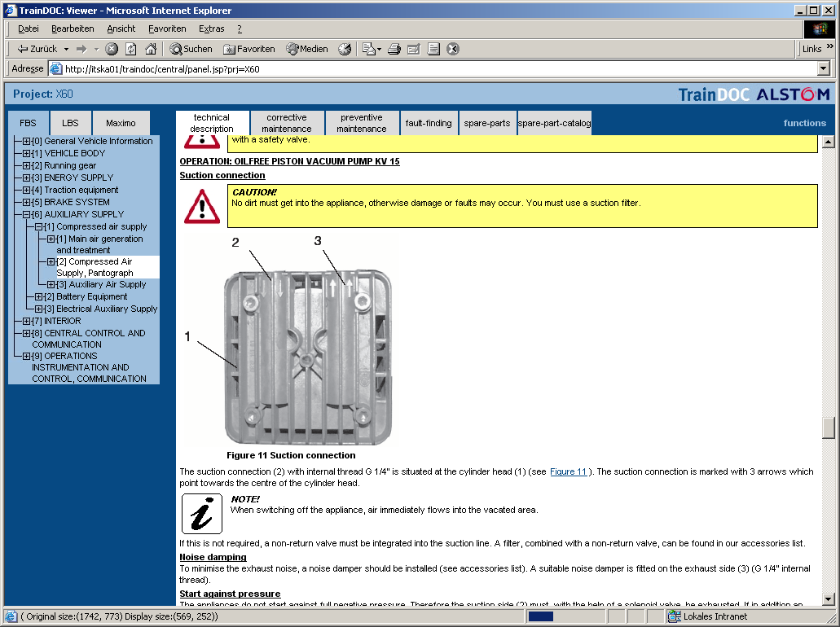Open the Medien toolbar button

307,49
